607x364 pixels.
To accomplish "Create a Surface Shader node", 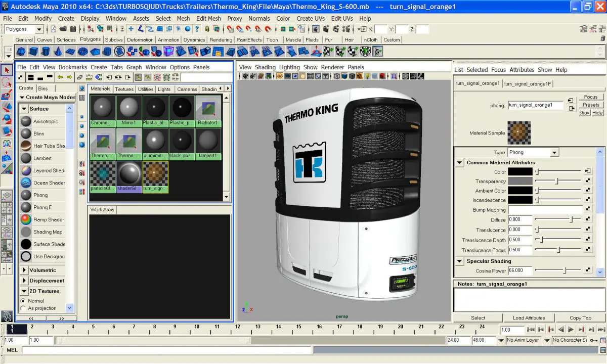I will (26, 244).
